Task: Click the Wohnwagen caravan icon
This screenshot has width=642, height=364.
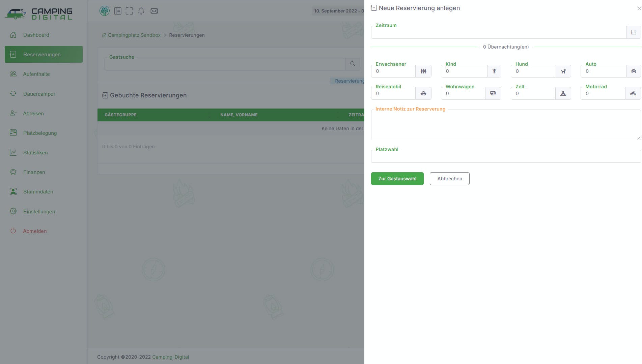Action: pos(493,93)
